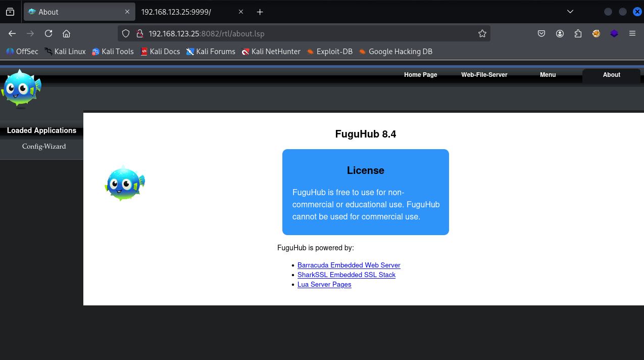The height and width of the screenshot is (360, 644).
Task: Open the extensions puzzle icon
Action: (578, 33)
